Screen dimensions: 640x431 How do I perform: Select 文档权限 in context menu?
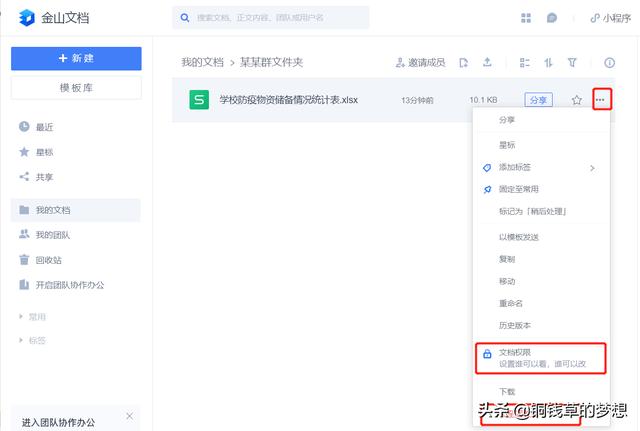click(540, 358)
